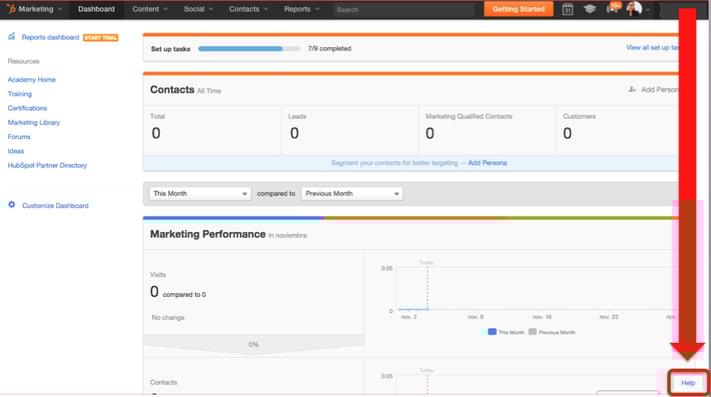Click the Marketing Performance heading
Screen dimensions: 711x397
coord(208,234)
